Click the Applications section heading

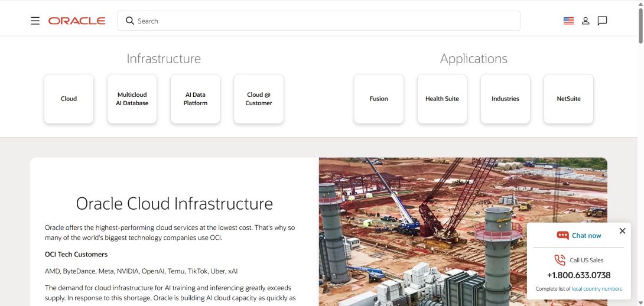coord(474,58)
